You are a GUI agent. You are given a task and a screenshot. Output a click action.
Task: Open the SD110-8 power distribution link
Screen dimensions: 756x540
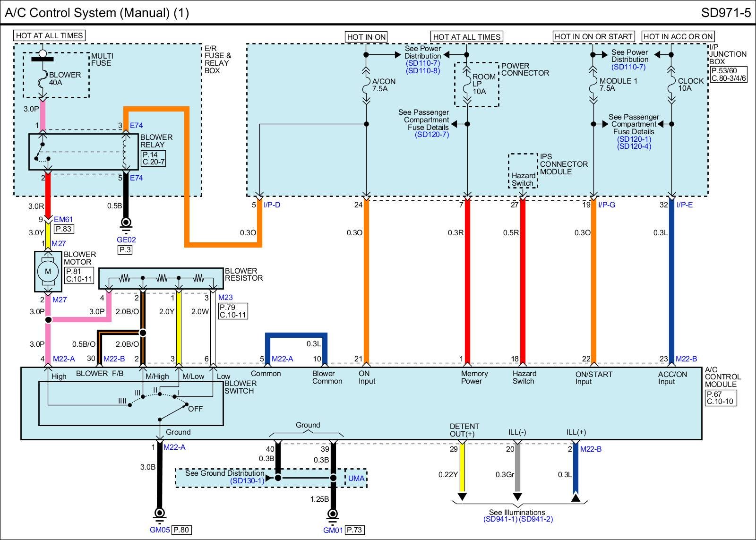coord(422,71)
